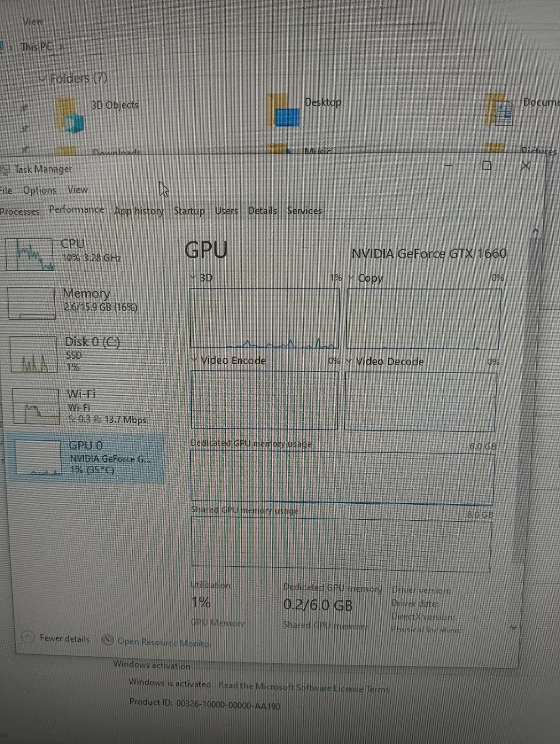Image resolution: width=560 pixels, height=744 pixels.
Task: Click the Product ID text
Action: click(205, 704)
